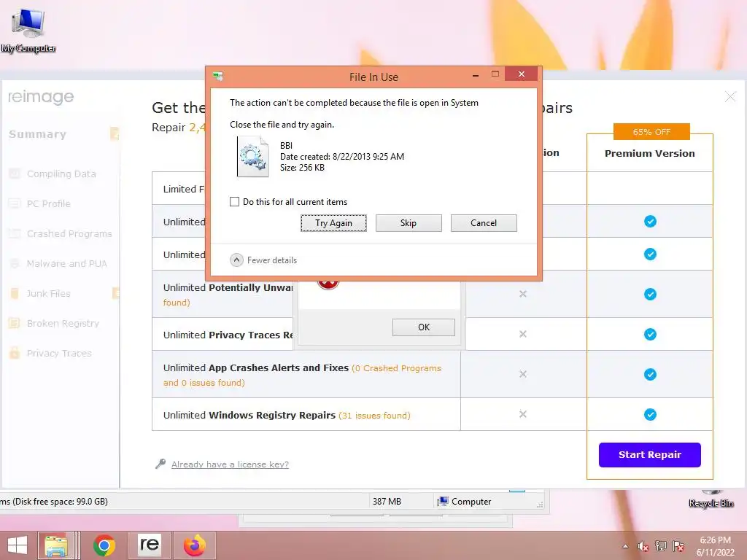Select PC Profile sidebar icon
Screen dimensions: 747x560
coord(15,204)
